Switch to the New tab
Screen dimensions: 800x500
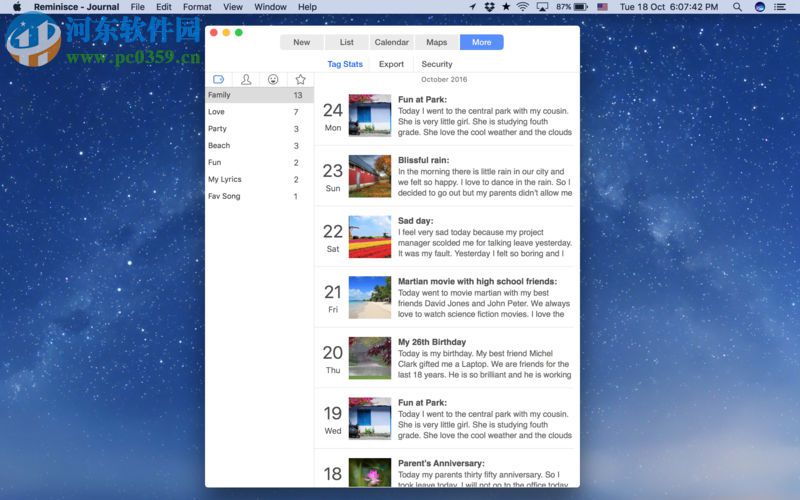coord(302,42)
